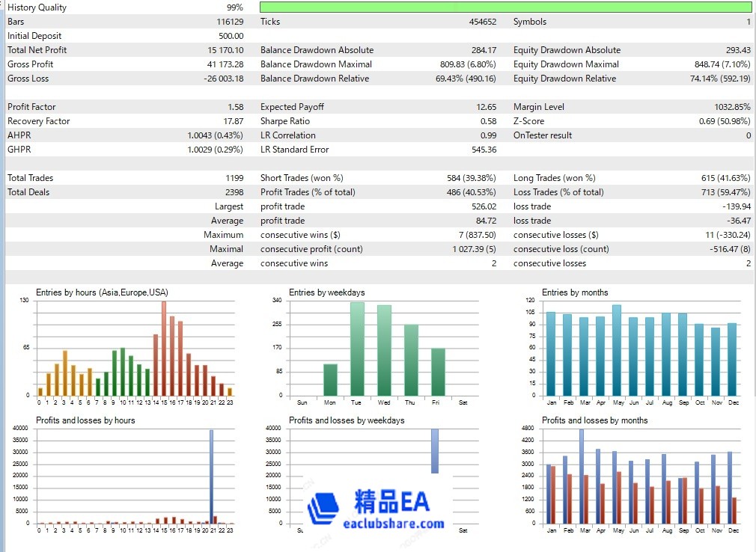Click the blue Mar profit bar in monthly chart
Image resolution: width=756 pixels, height=552 pixels.
point(582,476)
